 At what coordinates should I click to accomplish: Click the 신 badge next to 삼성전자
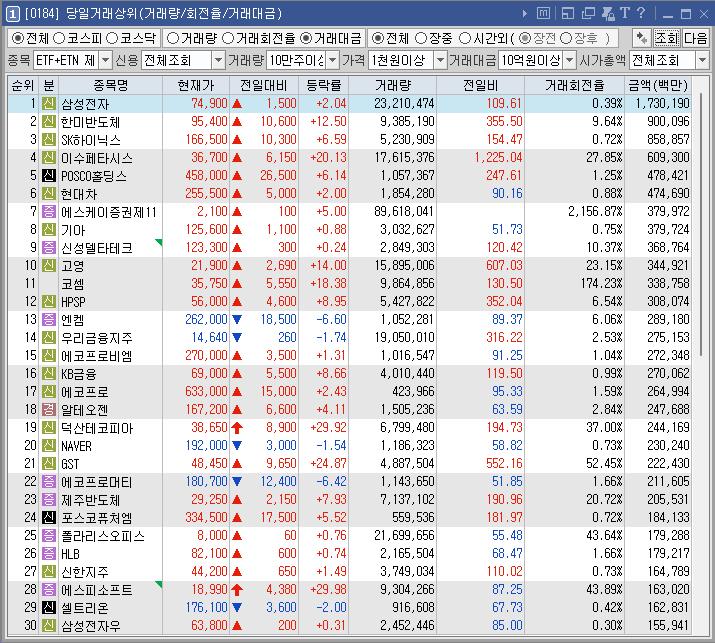click(x=49, y=104)
